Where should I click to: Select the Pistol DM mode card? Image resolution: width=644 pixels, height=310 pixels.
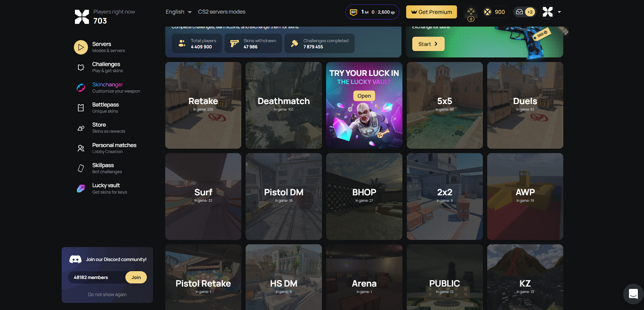coord(284,197)
